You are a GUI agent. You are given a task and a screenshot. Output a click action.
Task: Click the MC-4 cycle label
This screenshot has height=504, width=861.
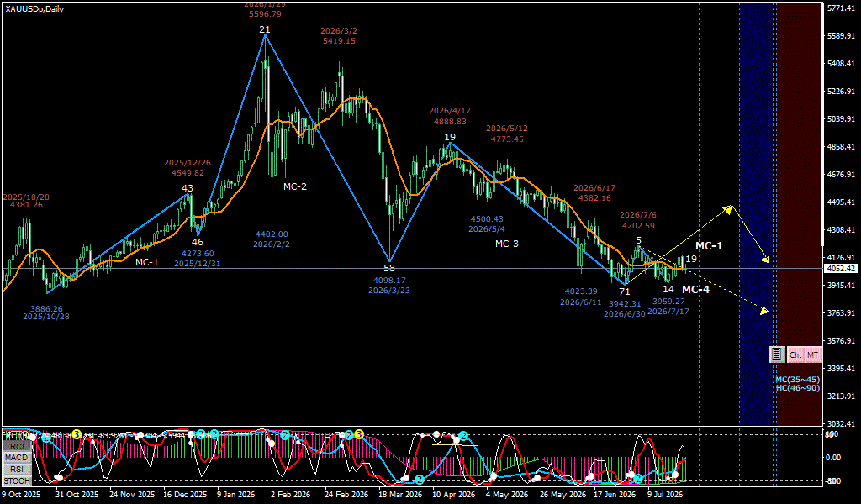click(695, 289)
